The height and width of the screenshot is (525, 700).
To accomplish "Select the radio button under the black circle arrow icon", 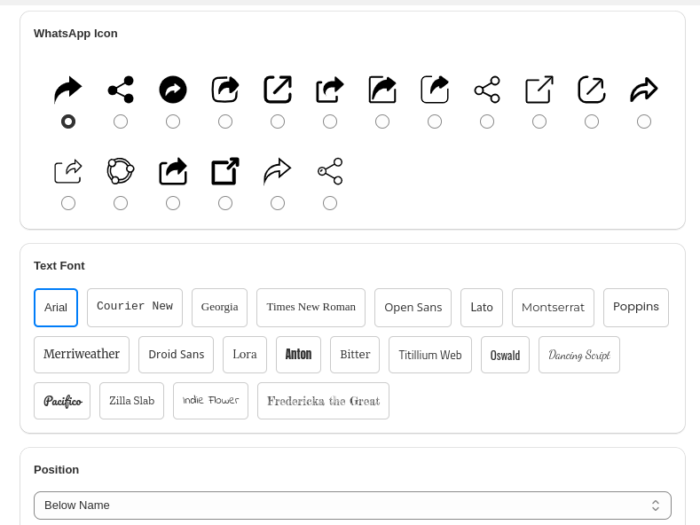I will [x=173, y=121].
